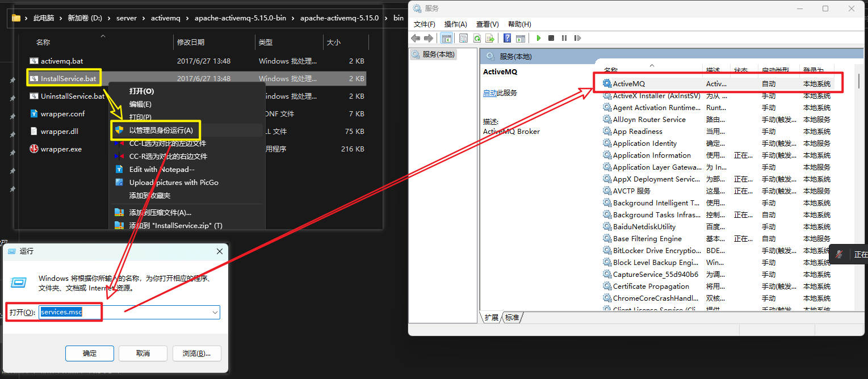Switch to the 标准 tab
The width and height of the screenshot is (868, 379).
[x=512, y=317]
